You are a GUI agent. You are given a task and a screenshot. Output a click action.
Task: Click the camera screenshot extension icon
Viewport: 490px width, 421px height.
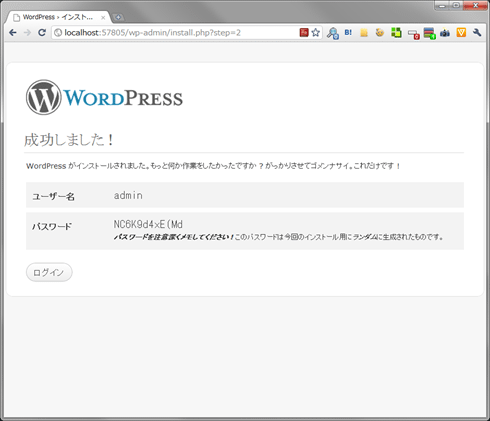coord(445,33)
